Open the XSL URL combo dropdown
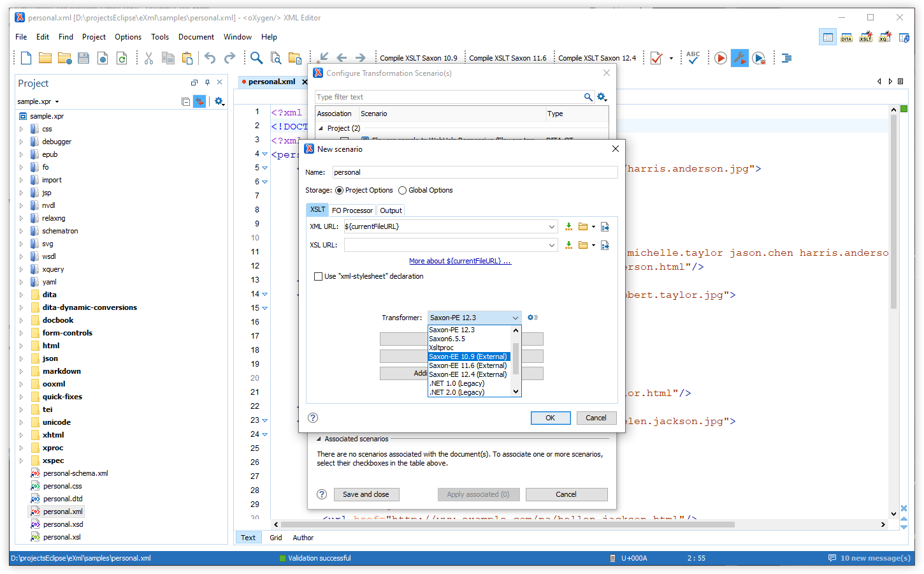The image size is (924, 574). (x=552, y=245)
